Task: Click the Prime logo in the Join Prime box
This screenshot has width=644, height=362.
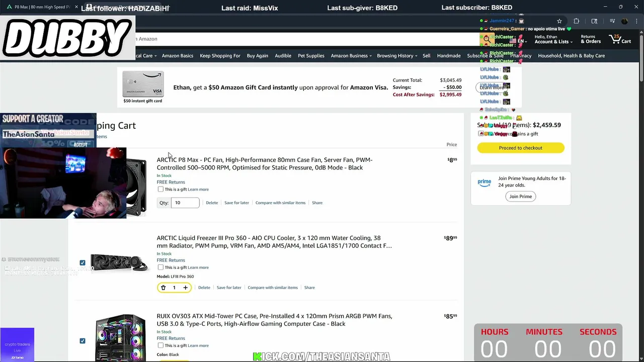Action: pos(484,183)
